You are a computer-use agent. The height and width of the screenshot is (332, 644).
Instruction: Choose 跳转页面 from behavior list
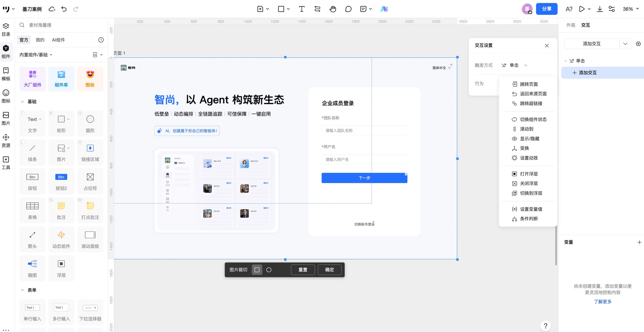click(x=529, y=84)
